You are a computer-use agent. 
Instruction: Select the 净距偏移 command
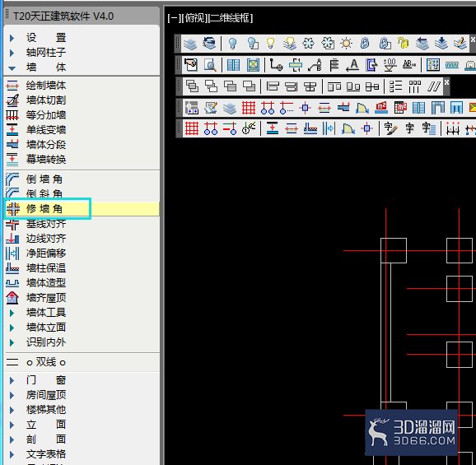coord(46,253)
